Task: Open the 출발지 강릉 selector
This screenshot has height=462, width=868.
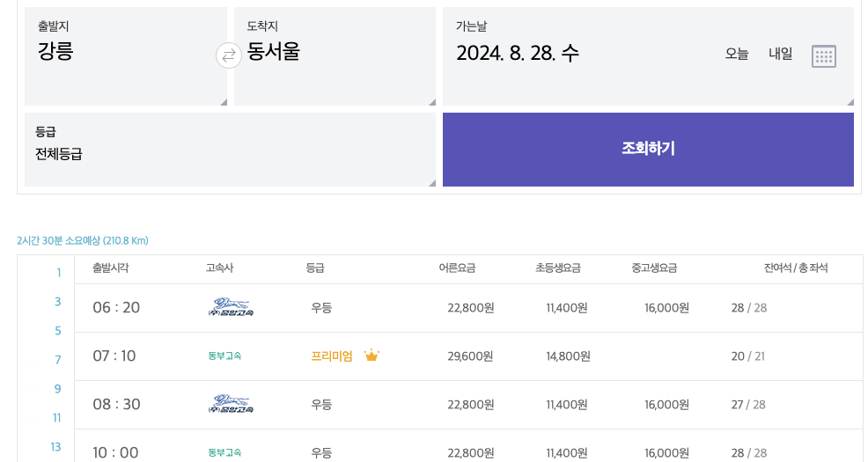Action: point(126,56)
